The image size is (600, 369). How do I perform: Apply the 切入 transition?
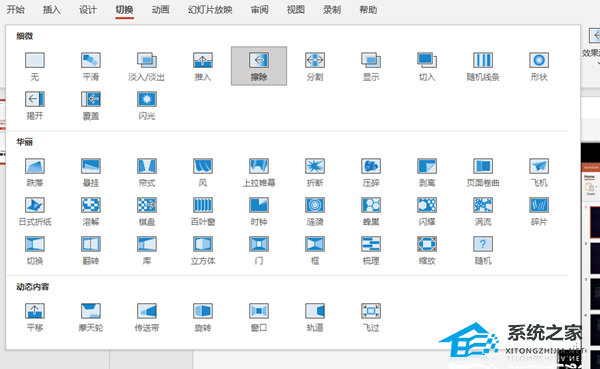click(427, 66)
